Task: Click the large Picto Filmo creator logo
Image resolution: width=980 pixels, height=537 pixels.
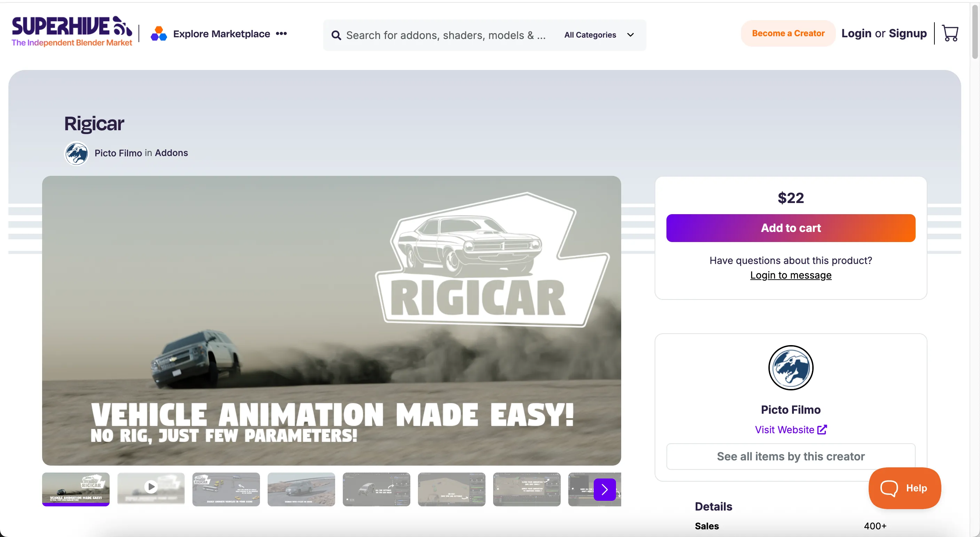Action: [x=791, y=368]
